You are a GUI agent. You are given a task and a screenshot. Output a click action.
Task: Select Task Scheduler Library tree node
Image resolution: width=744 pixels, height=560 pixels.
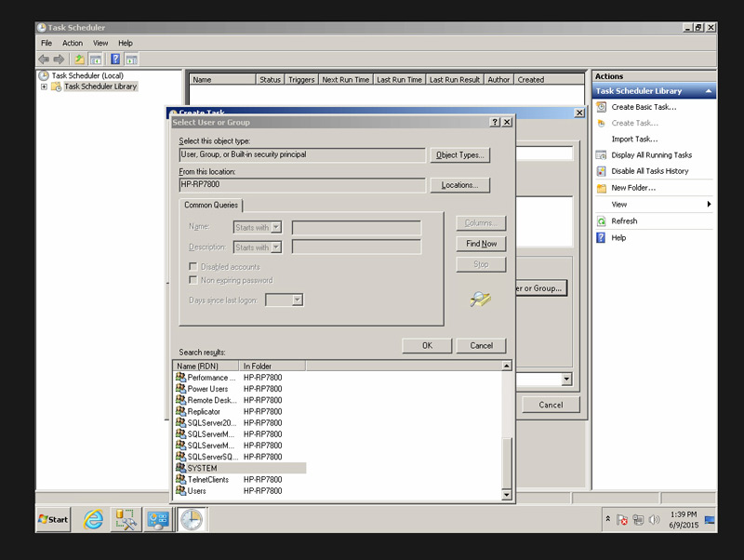coord(100,87)
